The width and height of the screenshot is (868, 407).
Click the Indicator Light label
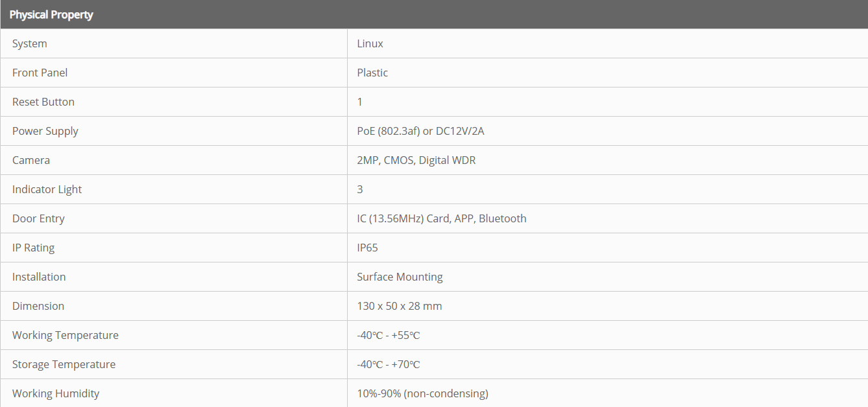47,189
